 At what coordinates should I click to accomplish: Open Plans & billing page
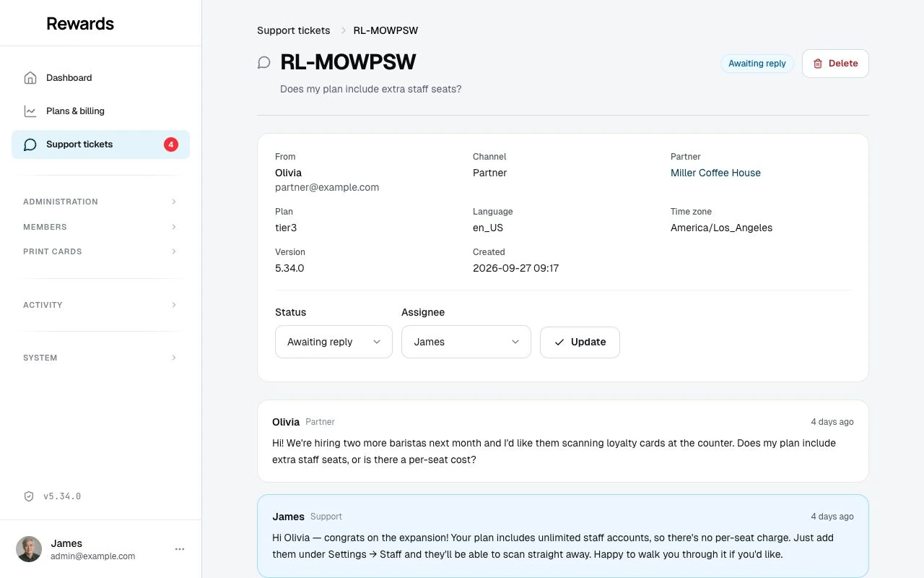tap(100, 111)
